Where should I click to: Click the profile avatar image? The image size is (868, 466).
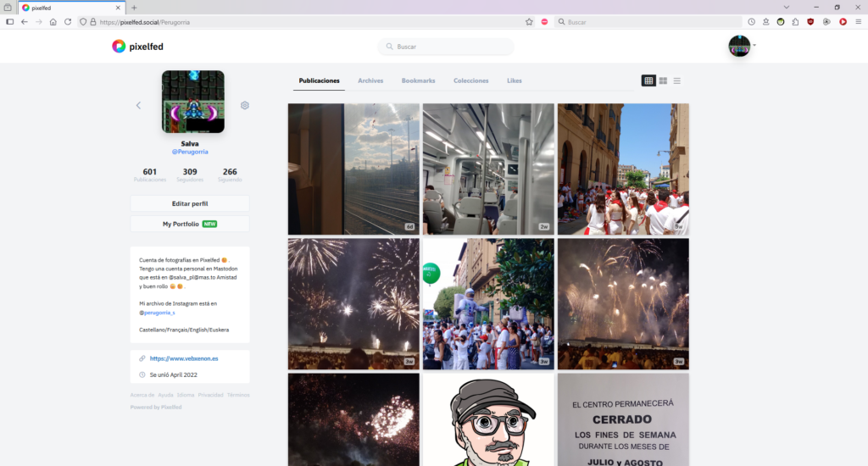tap(193, 102)
